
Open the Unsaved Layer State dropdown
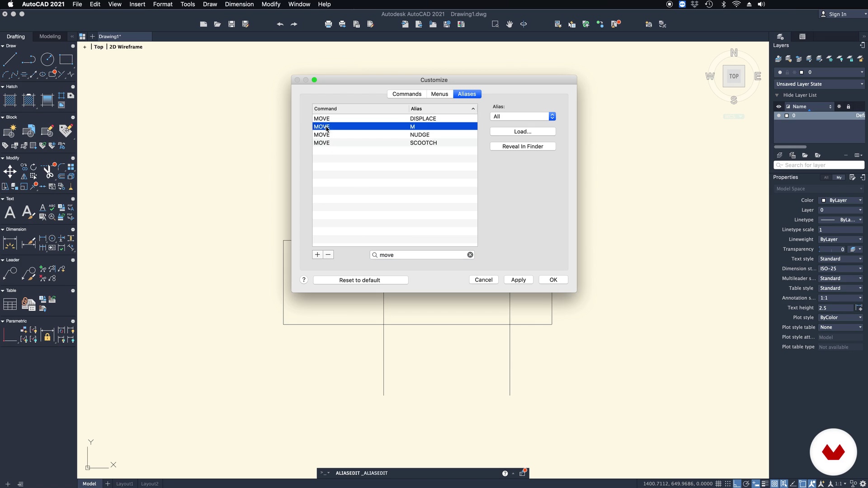click(x=819, y=84)
